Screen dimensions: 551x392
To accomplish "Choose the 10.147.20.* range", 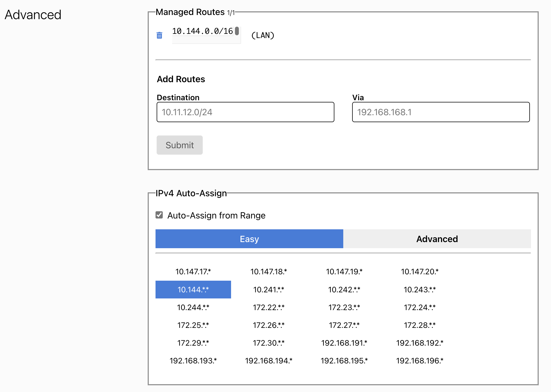I will pyautogui.click(x=420, y=272).
